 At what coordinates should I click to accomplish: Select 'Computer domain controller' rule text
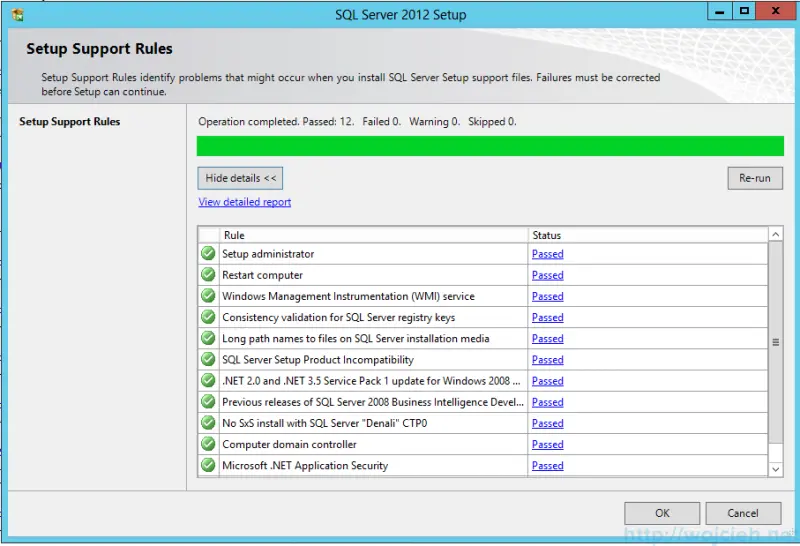[289, 444]
